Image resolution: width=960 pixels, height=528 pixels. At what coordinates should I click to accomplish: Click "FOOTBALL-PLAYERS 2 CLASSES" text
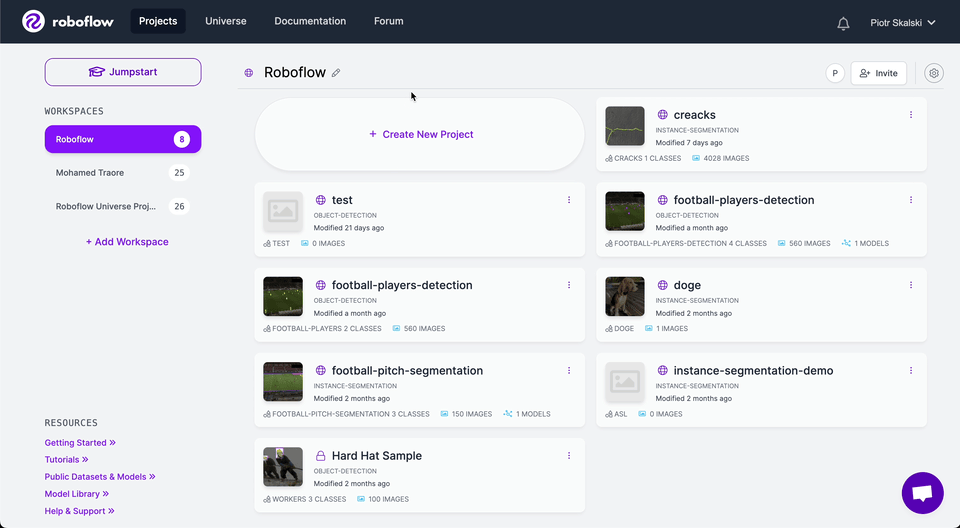coord(327,329)
